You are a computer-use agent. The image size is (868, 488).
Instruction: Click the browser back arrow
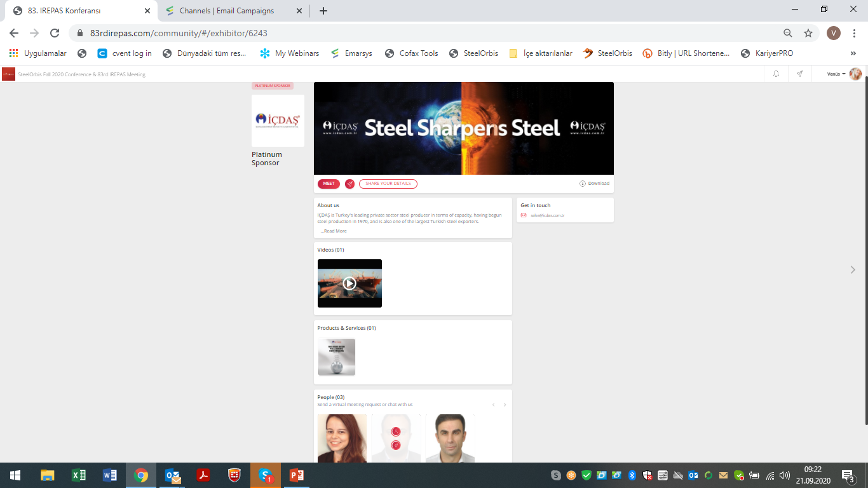tap(14, 33)
